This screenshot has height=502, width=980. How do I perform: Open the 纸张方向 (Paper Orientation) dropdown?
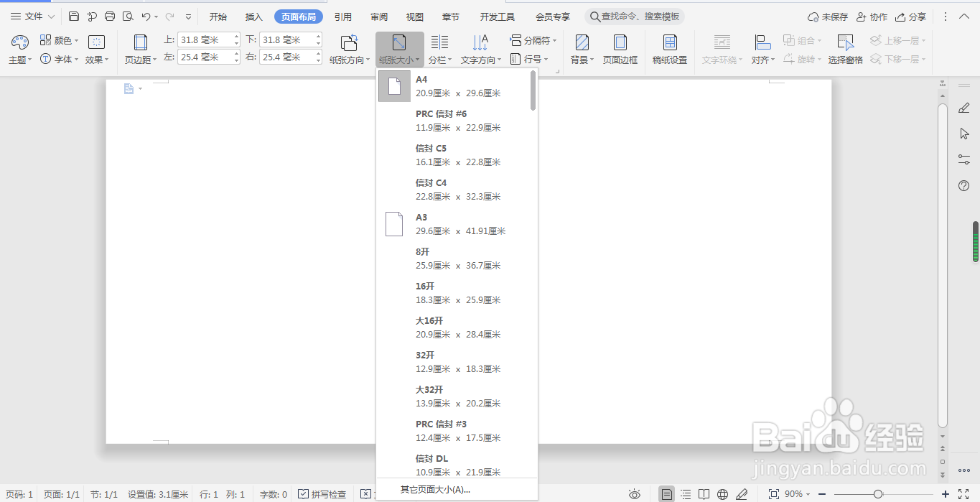(x=349, y=48)
